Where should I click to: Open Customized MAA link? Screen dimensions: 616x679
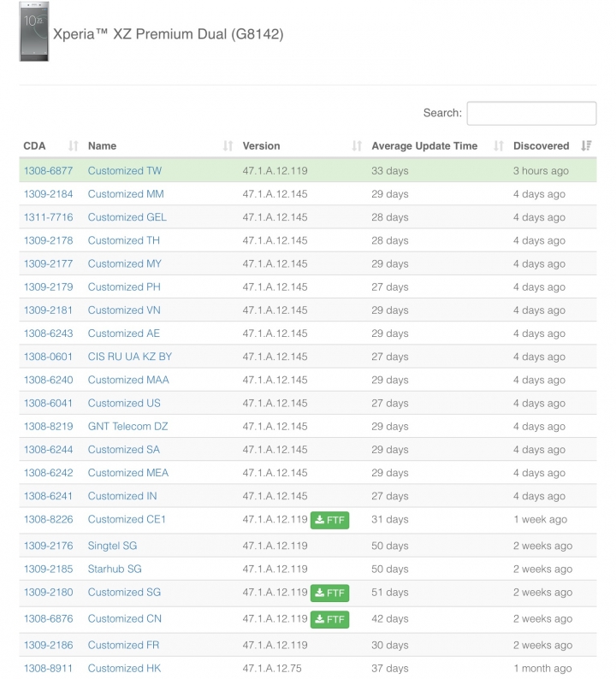[x=128, y=380]
